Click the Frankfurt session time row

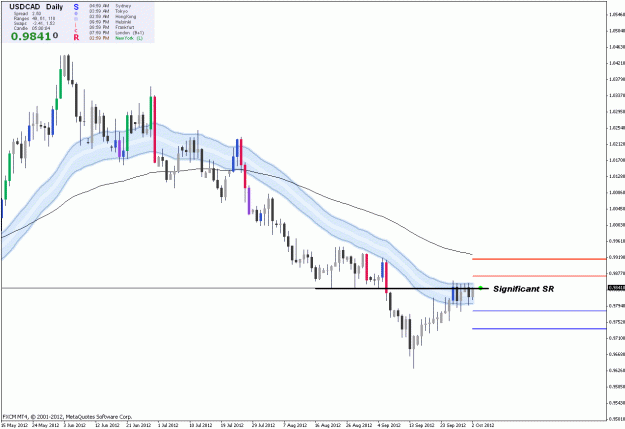coord(112,27)
